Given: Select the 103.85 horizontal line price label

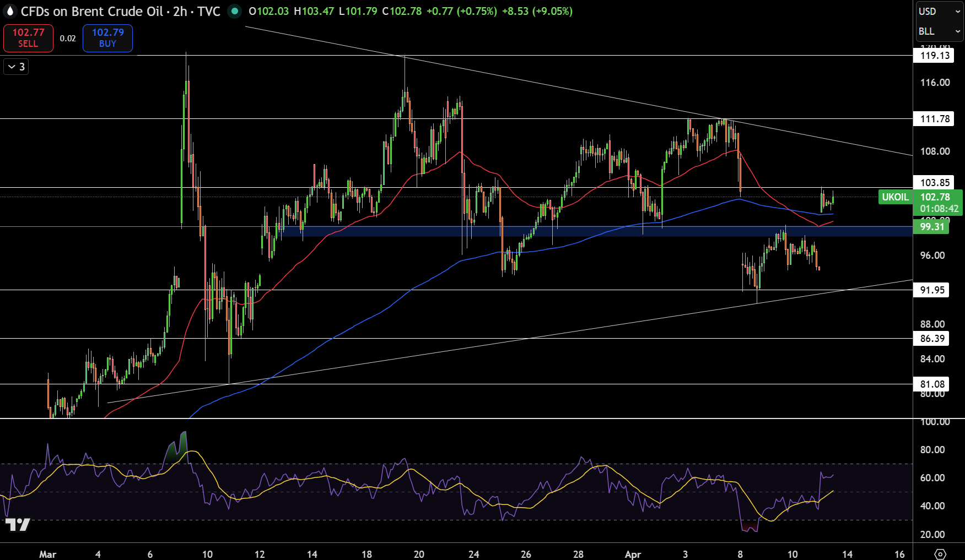Looking at the screenshot, I should (x=934, y=182).
